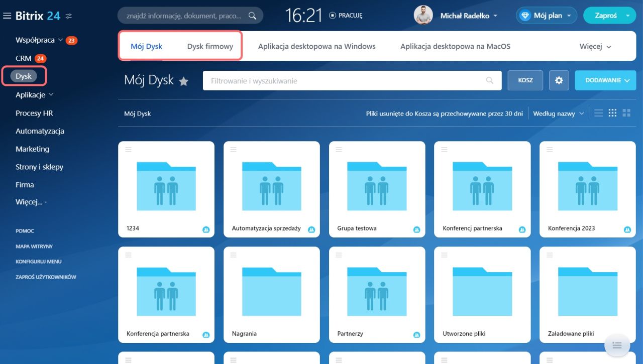Viewport: 643px width, 364px height.
Task: Click the Filtrowanie i wyszukiwanie field
Action: tap(347, 80)
